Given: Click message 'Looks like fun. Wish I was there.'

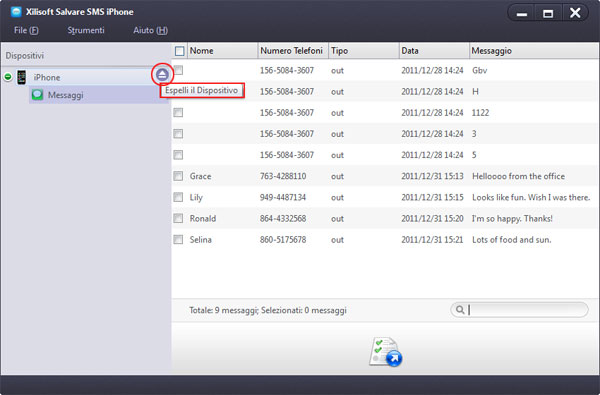Looking at the screenshot, I should click(531, 198).
